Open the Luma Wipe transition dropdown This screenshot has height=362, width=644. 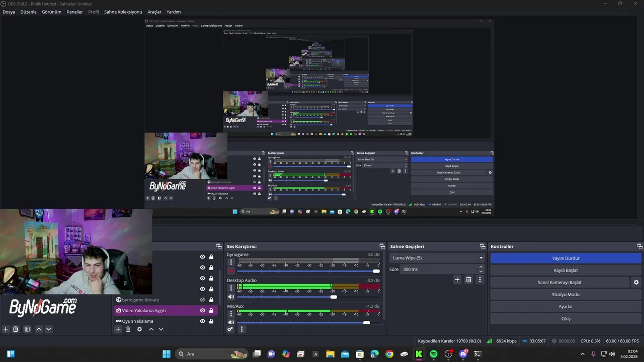point(437,258)
